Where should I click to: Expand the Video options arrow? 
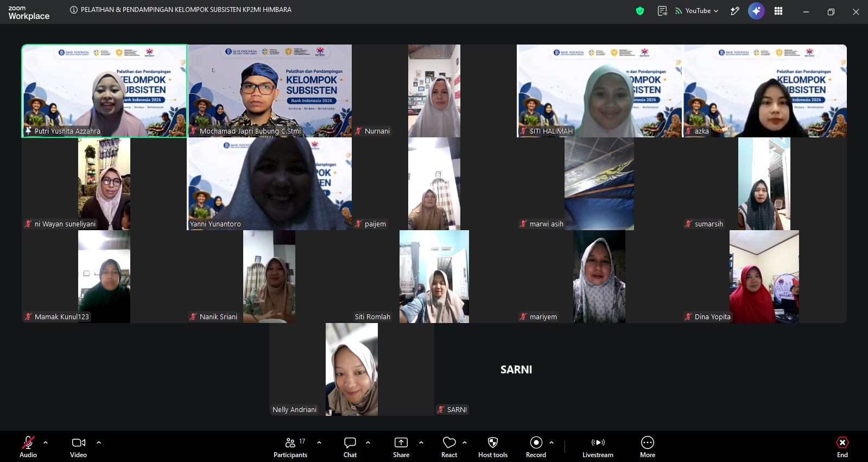click(99, 442)
